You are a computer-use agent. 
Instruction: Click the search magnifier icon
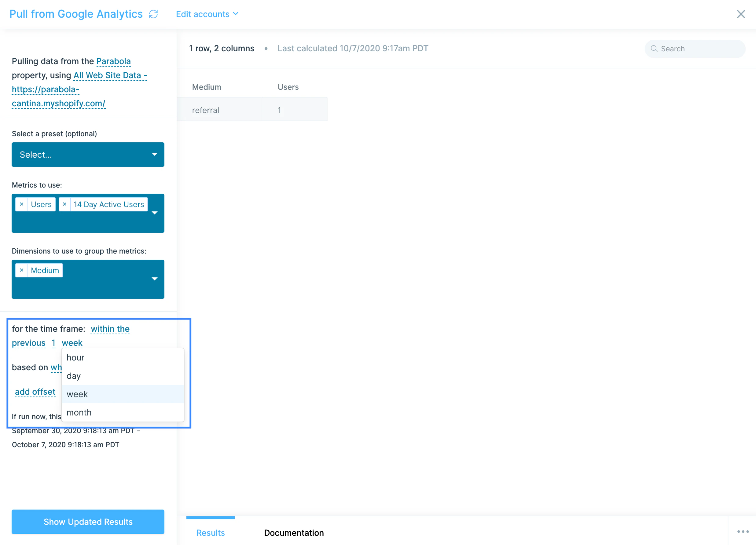click(654, 49)
